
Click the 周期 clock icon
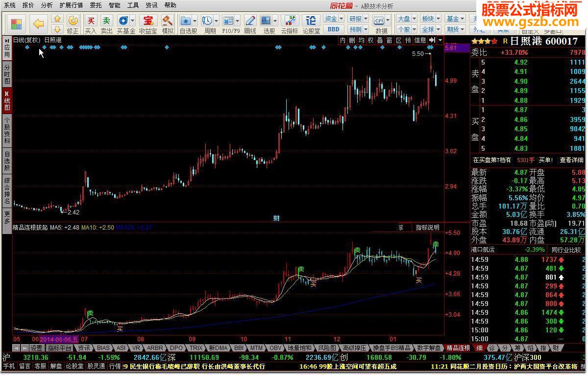tap(207, 21)
